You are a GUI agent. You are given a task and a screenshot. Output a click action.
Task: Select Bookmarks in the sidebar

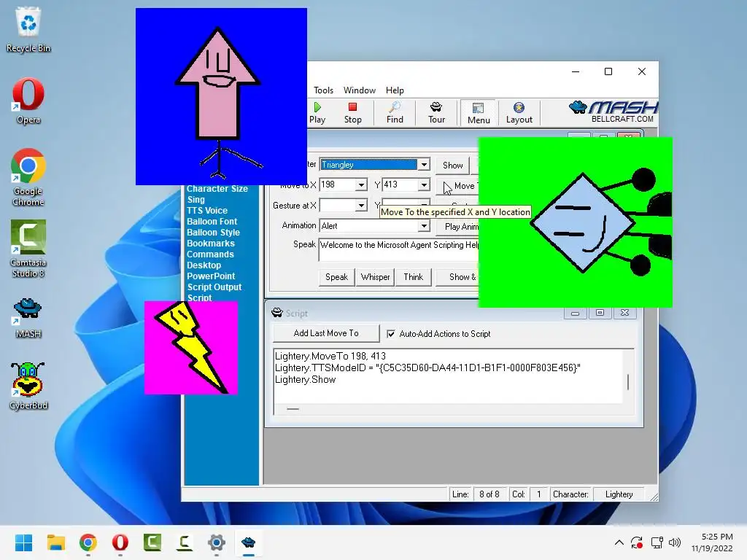click(211, 244)
